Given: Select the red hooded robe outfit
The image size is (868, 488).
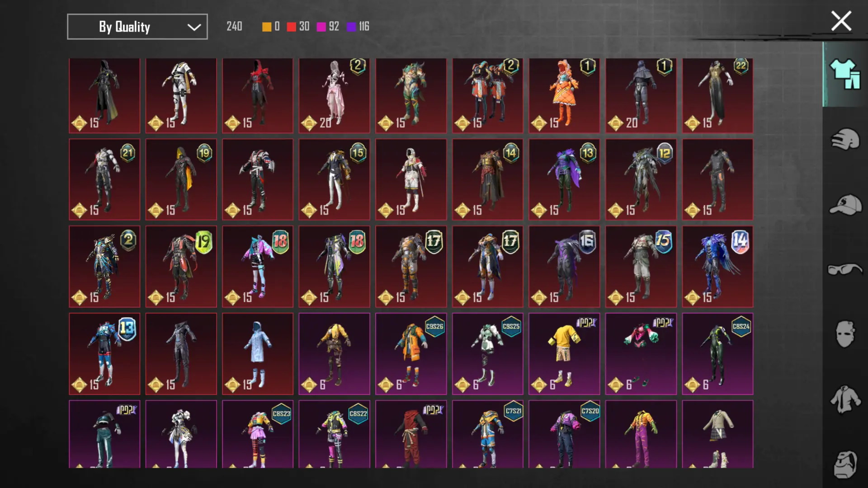Looking at the screenshot, I should (411, 434).
